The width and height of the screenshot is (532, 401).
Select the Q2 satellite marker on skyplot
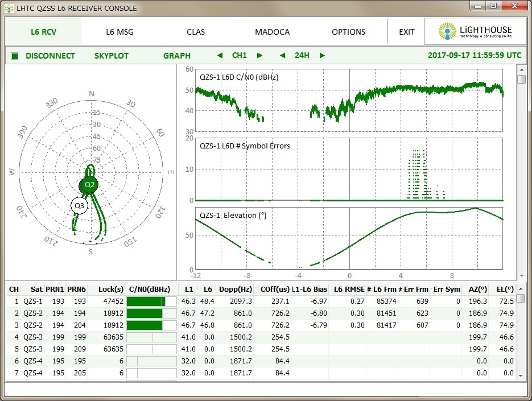[89, 185]
